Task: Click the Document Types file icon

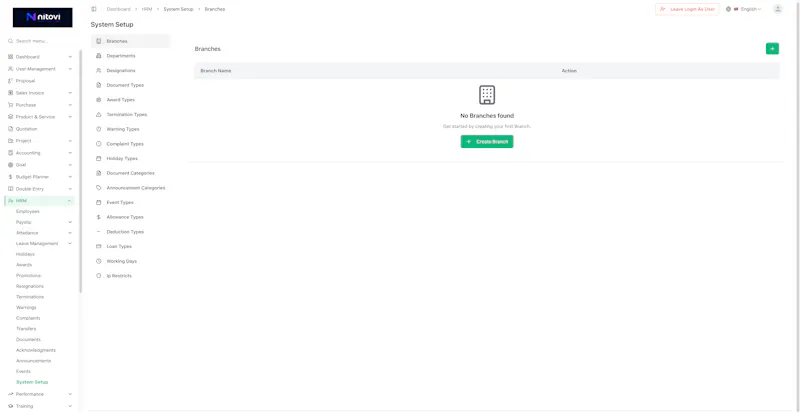Action: coord(98,85)
